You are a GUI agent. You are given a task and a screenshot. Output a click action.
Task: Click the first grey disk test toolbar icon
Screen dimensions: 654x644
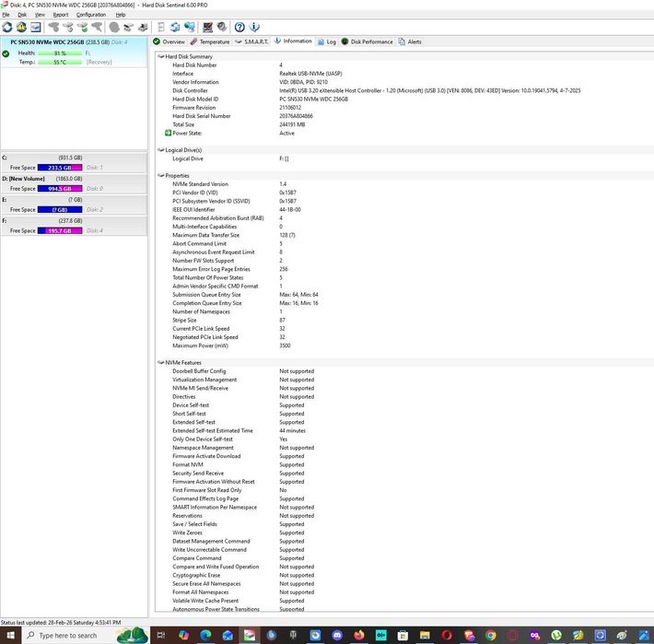pyautogui.click(x=53, y=28)
